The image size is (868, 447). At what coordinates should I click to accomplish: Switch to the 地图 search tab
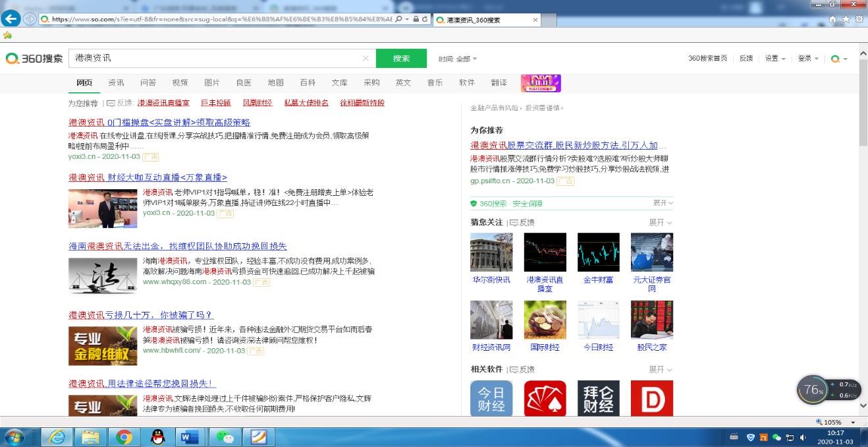(275, 82)
